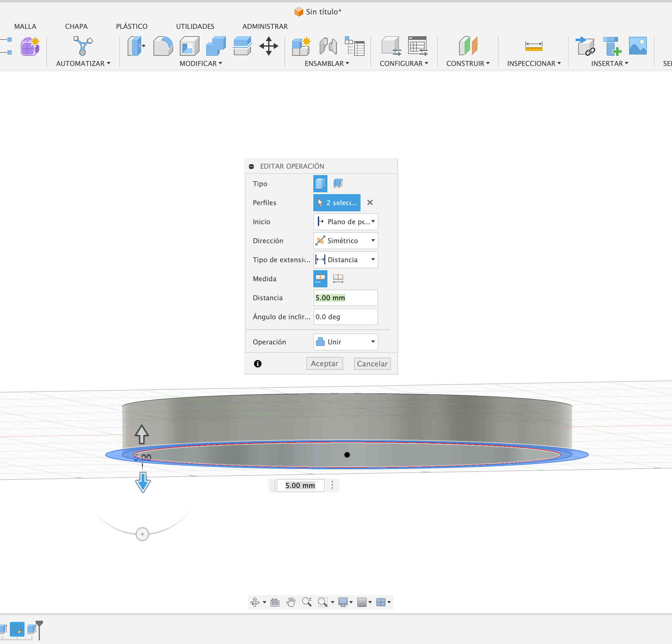Click the Insert Canvas image icon
This screenshot has width=672, height=644.
click(638, 46)
